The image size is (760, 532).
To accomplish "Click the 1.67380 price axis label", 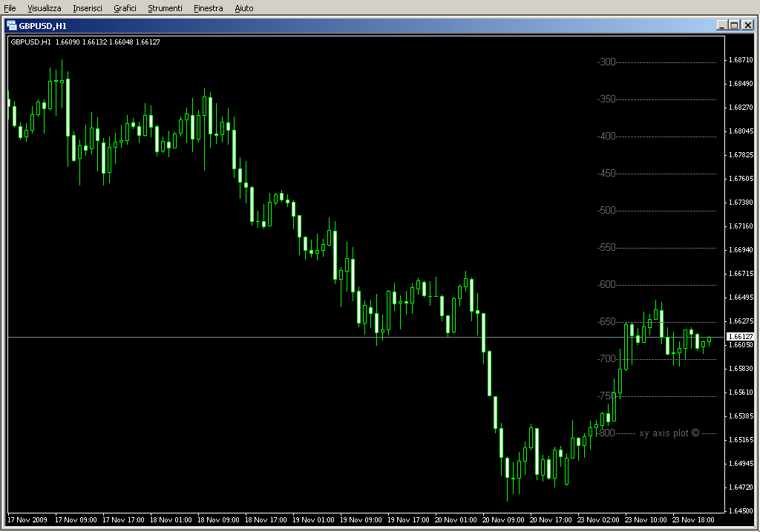I will [x=741, y=203].
